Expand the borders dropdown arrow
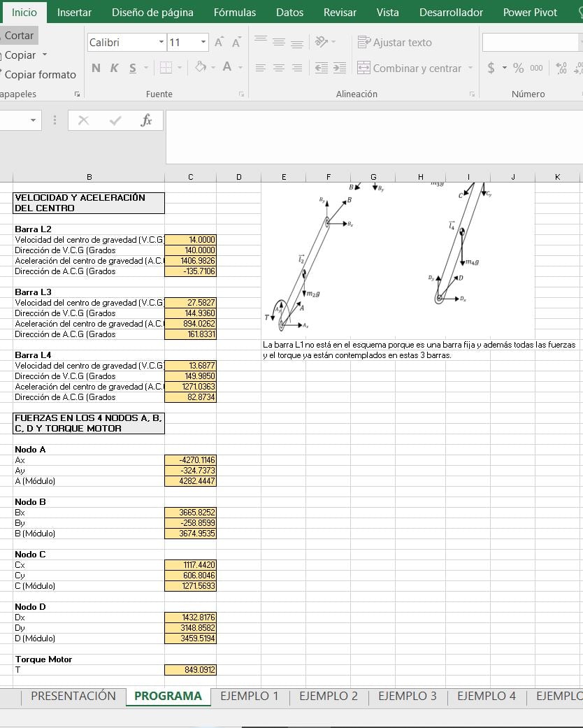 click(180, 69)
